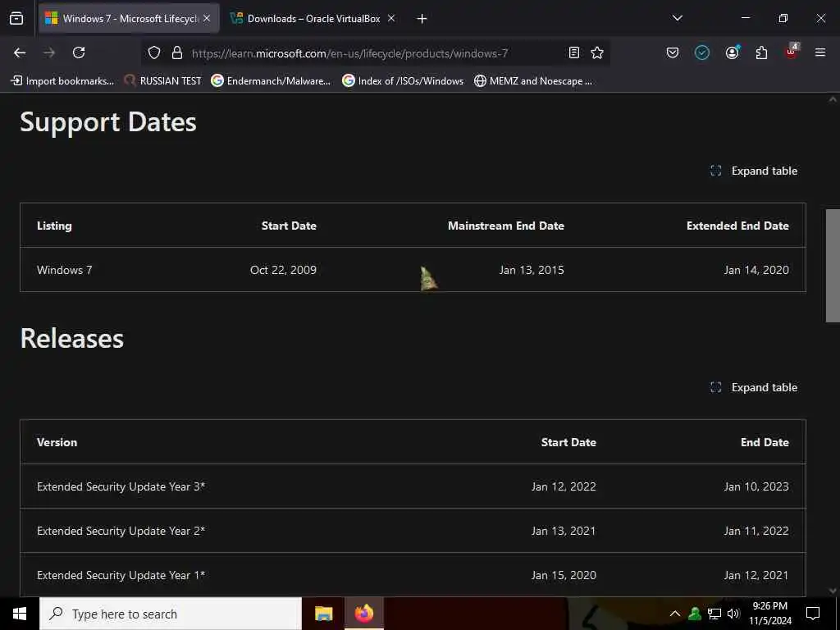Save page to Pocket
The width and height of the screenshot is (840, 630).
[x=673, y=52]
